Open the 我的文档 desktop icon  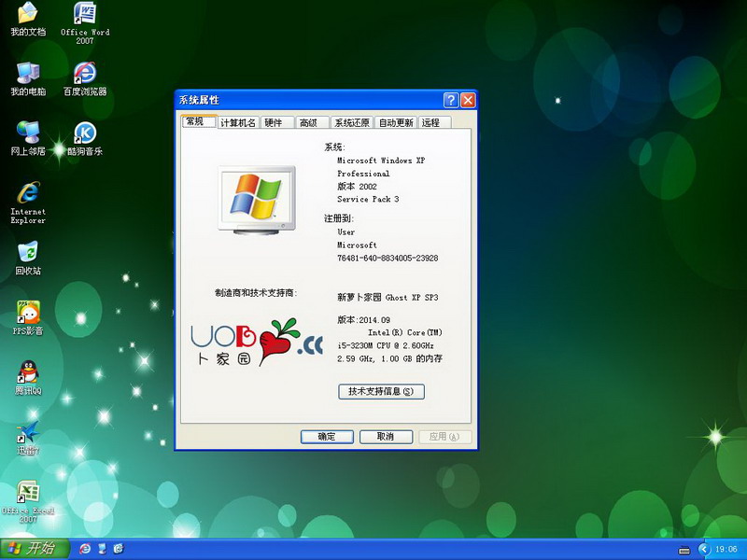pyautogui.click(x=28, y=19)
